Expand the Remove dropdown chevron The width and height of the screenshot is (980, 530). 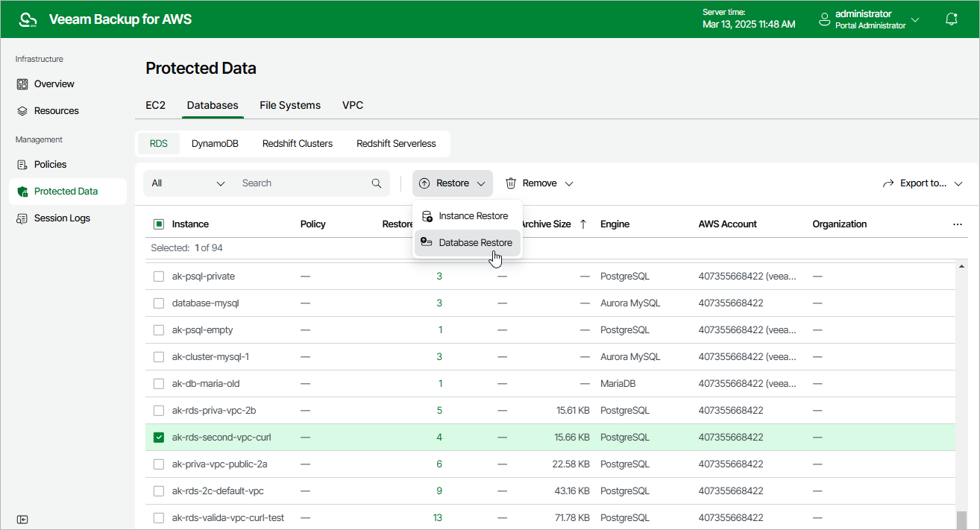click(568, 183)
